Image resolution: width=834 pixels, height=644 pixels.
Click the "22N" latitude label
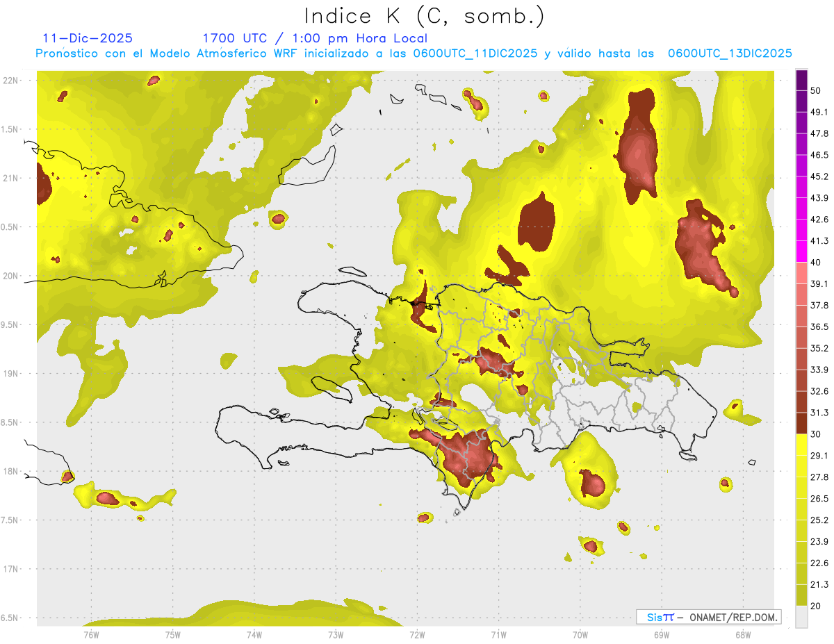click(10, 81)
